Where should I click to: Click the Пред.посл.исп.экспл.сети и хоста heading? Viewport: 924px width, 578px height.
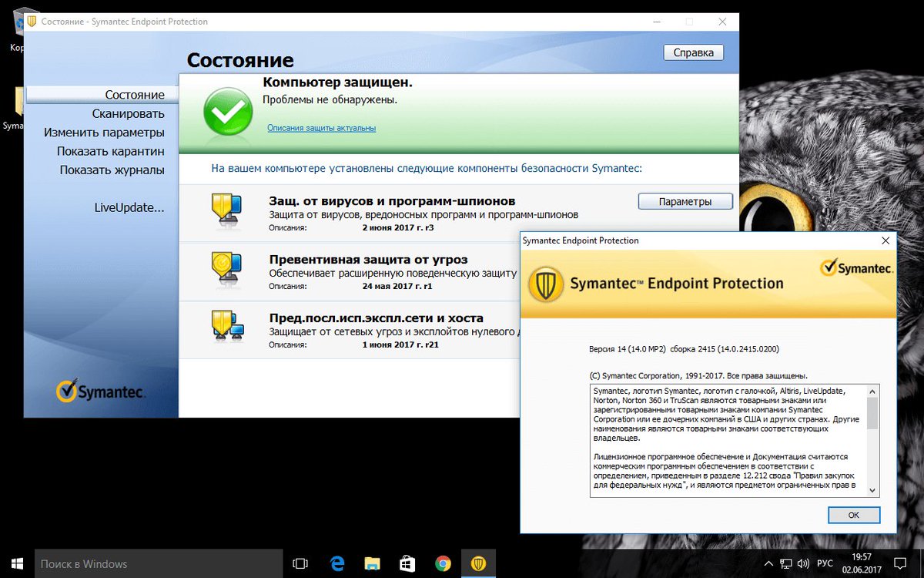tap(376, 318)
